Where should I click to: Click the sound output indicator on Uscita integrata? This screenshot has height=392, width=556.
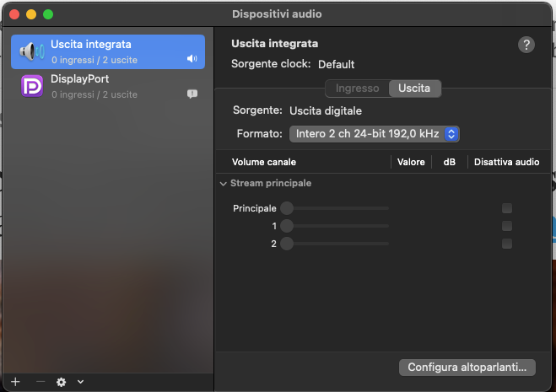click(192, 58)
